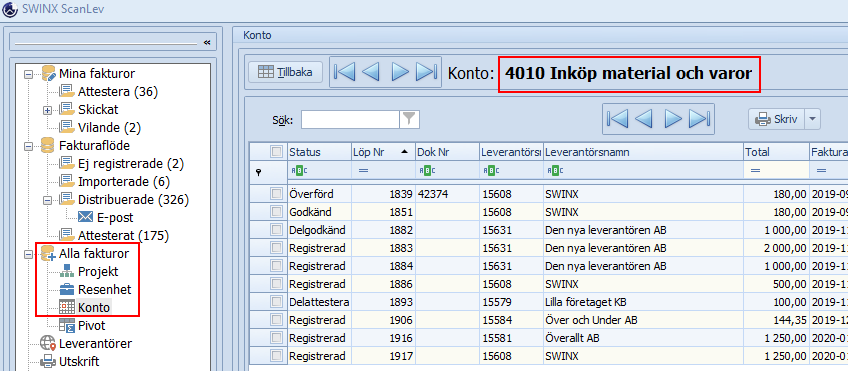Viewport: 848px width, 371px height.
Task: Click the Resenhet briefcase icon
Action: point(67,289)
